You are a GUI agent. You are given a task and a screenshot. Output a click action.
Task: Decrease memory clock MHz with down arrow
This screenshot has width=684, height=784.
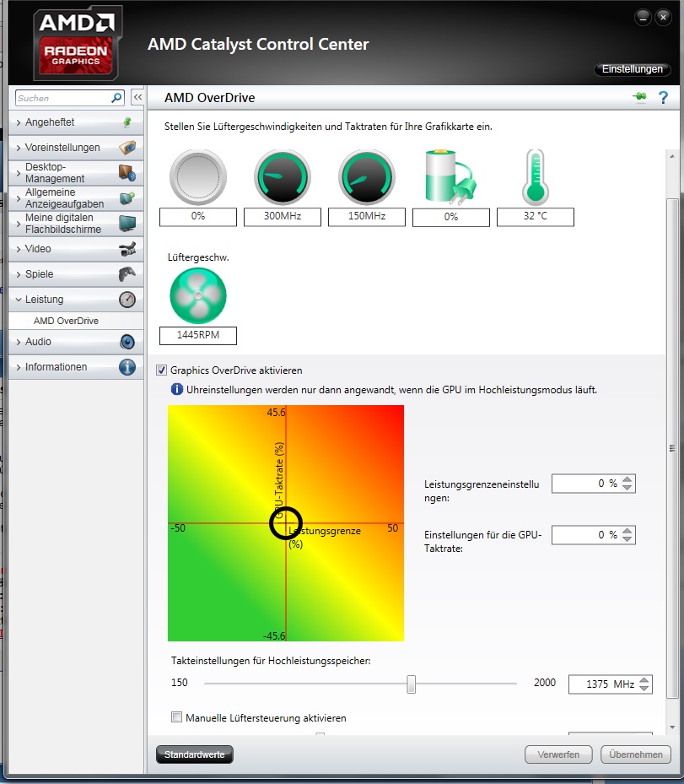644,688
